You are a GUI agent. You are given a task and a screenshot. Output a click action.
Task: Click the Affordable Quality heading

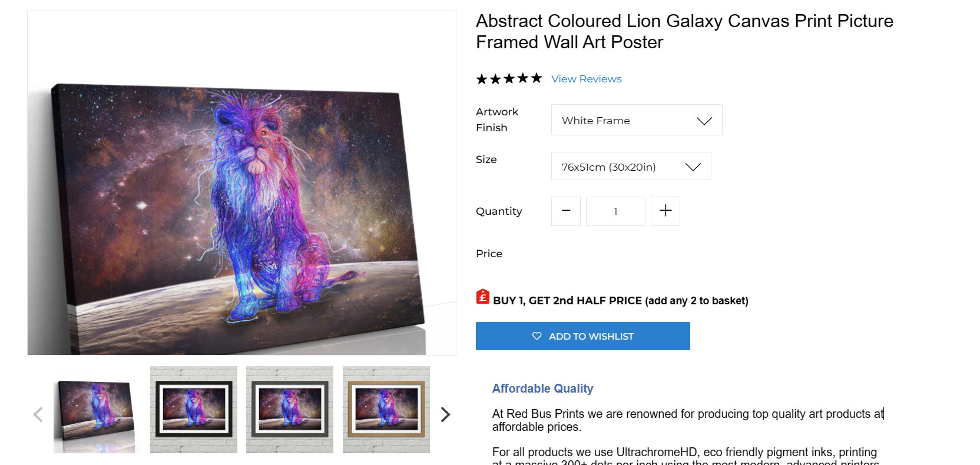(542, 388)
